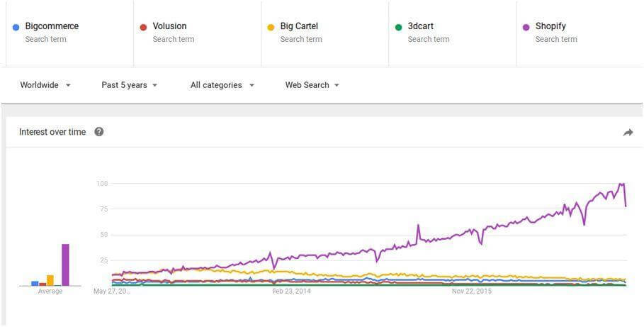Image resolution: width=644 pixels, height=327 pixels.
Task: Open the All categories dropdown
Action: pos(222,85)
